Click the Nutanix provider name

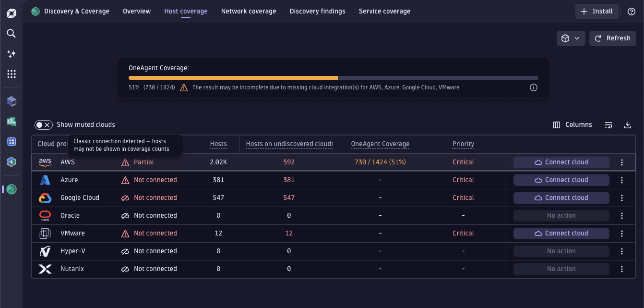[x=72, y=269]
